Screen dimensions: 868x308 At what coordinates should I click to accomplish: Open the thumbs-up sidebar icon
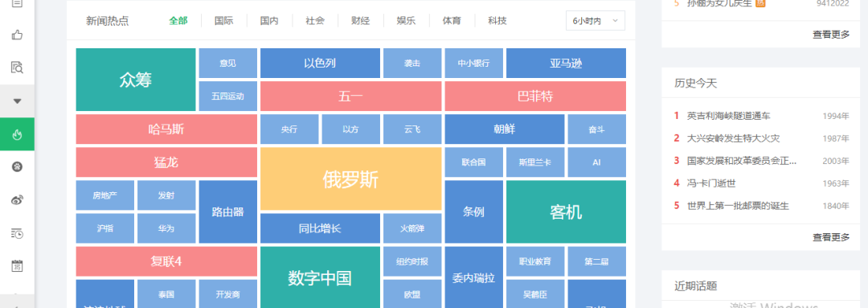click(x=17, y=35)
